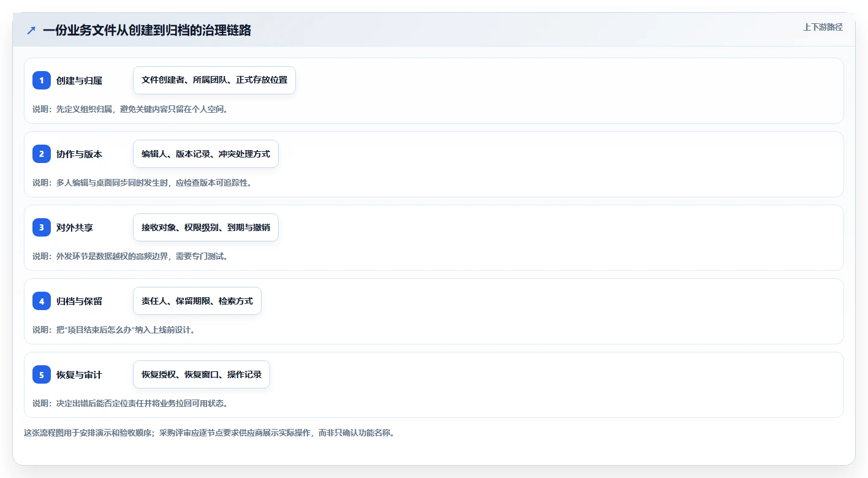Click the footer text about 这张流程图
The width and height of the screenshot is (868, 478).
click(209, 433)
